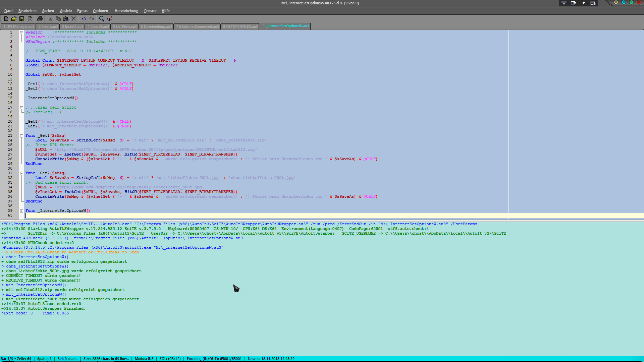Click the Paste clipboard icon
Screen dimensions: 644x362
click(x=66, y=19)
